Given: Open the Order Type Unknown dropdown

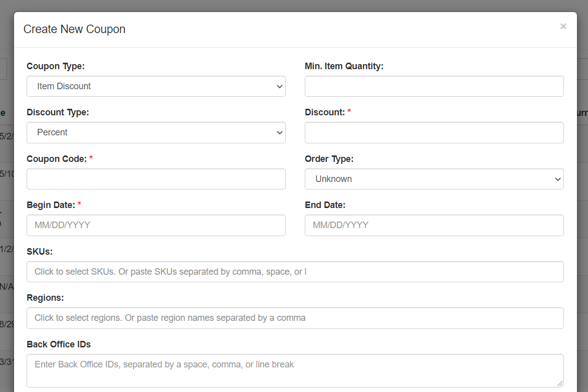Looking at the screenshot, I should click(x=434, y=179).
